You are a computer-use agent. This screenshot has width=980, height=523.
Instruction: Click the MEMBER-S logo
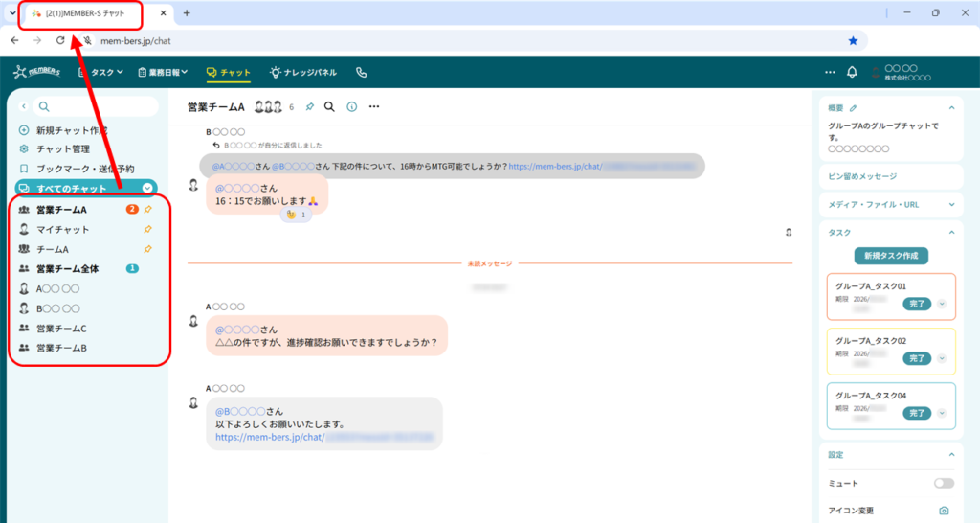37,72
